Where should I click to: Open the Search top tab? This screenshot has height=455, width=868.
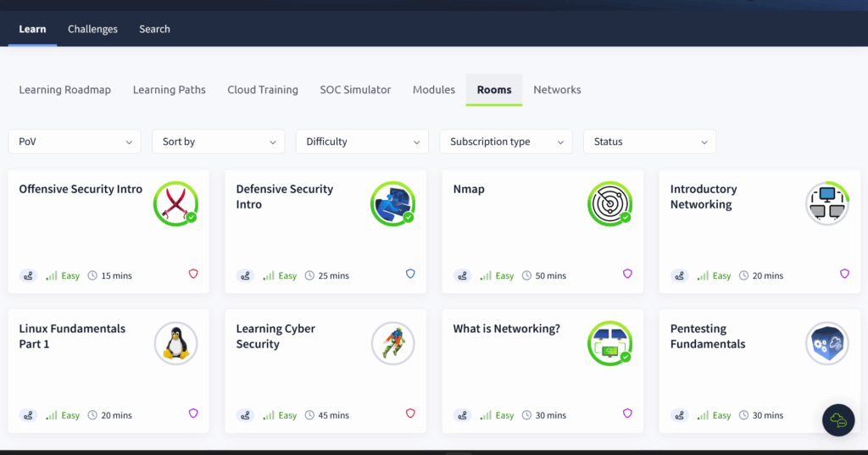pos(154,30)
